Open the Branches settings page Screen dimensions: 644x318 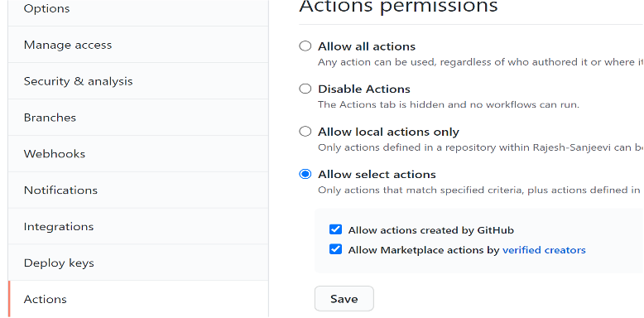138,118
